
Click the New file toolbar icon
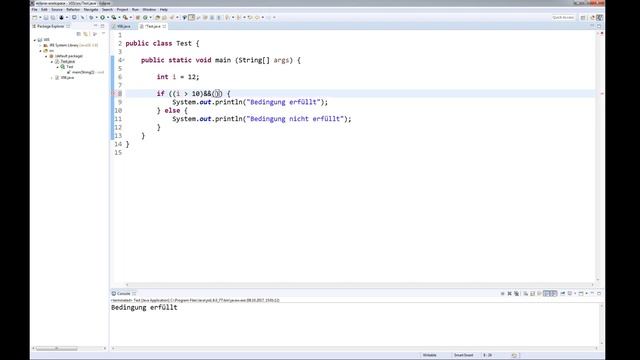[35, 18]
